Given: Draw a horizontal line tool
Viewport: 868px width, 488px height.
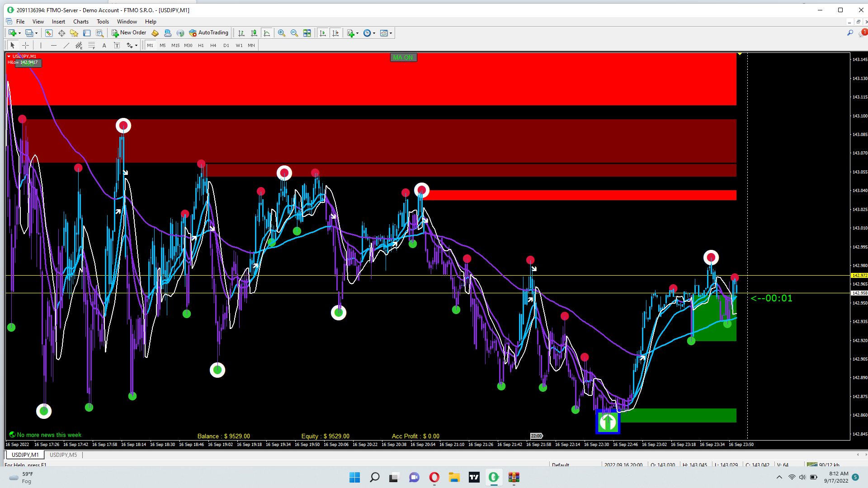Looking at the screenshot, I should 54,45.
